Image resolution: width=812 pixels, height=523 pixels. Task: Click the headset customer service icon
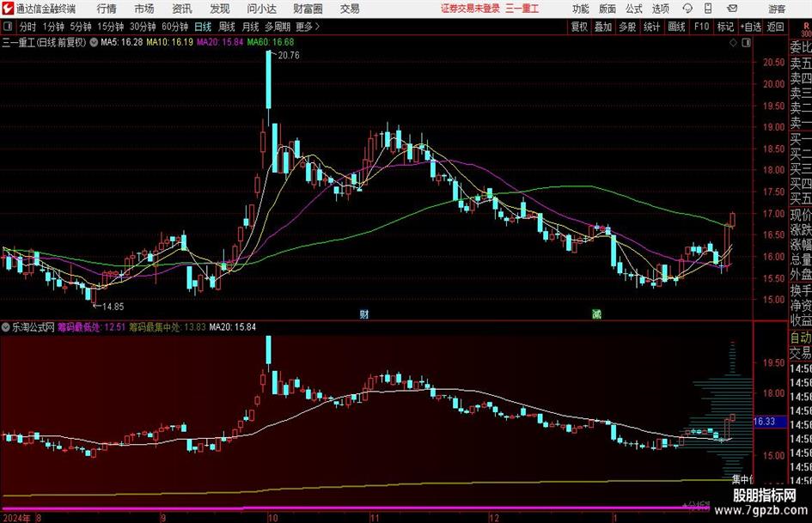(687, 9)
